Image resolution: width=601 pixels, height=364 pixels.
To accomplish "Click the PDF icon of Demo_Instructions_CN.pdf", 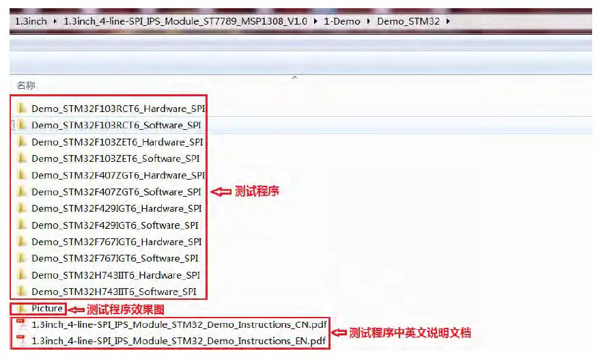I will (x=21, y=324).
